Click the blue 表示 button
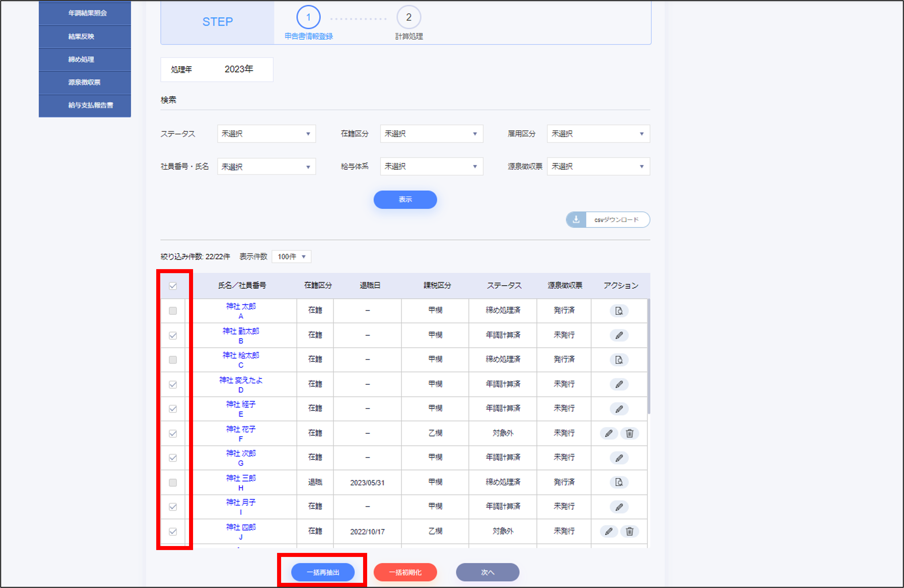This screenshot has width=904, height=588. [x=405, y=199]
